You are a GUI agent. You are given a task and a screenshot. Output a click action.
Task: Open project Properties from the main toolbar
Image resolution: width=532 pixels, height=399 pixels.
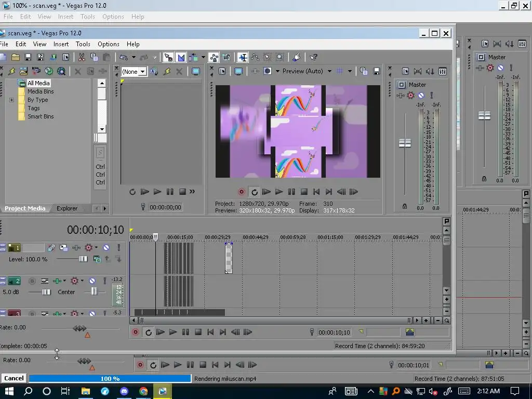coord(66,57)
